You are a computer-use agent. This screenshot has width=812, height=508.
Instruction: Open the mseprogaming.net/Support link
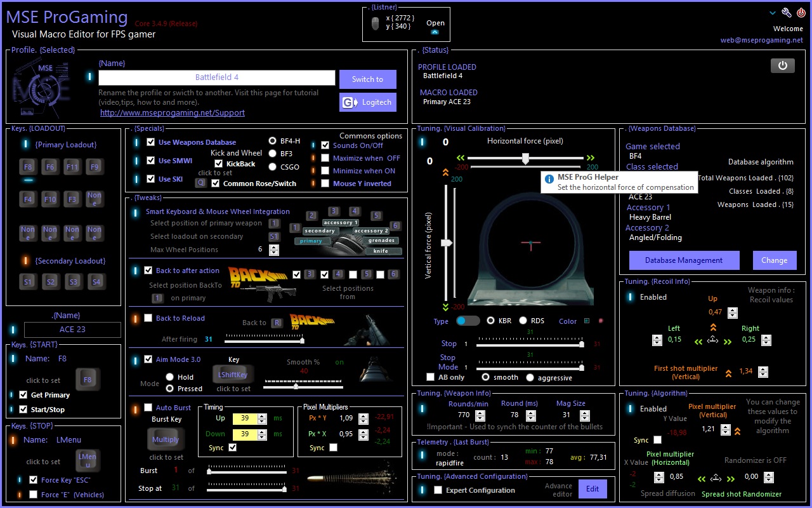click(x=173, y=113)
